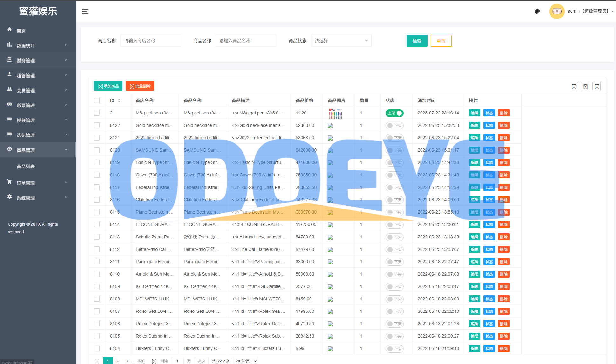Image resolution: width=616 pixels, height=364 pixels.
Task: Check the select-all checkbox in table header
Action: tap(97, 100)
